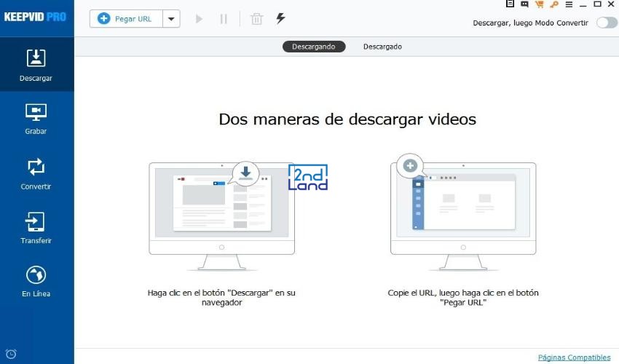This screenshot has height=364, width=619.
Task: Maximize the KeepVid Pro window
Action: [x=598, y=4]
